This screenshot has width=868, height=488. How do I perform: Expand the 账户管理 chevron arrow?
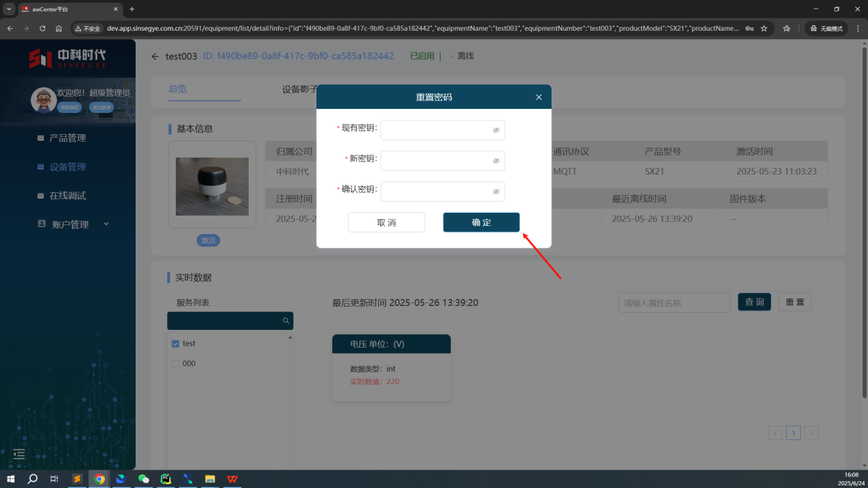106,224
